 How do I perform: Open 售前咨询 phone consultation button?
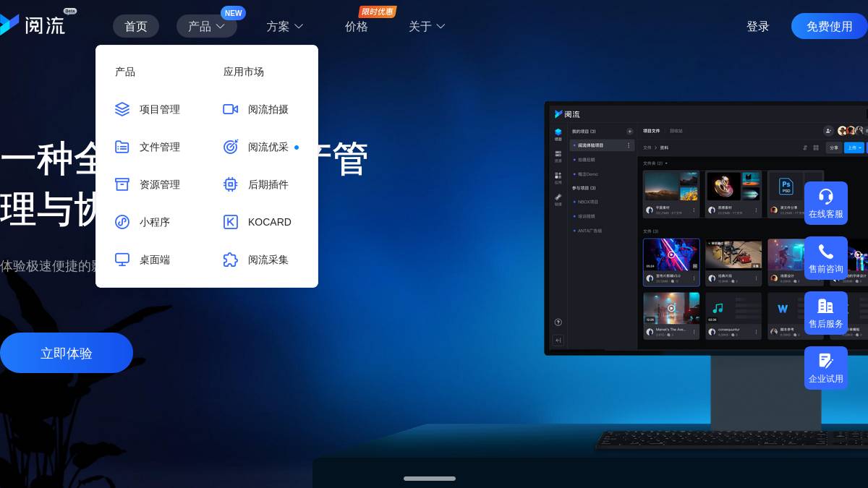coord(826,258)
